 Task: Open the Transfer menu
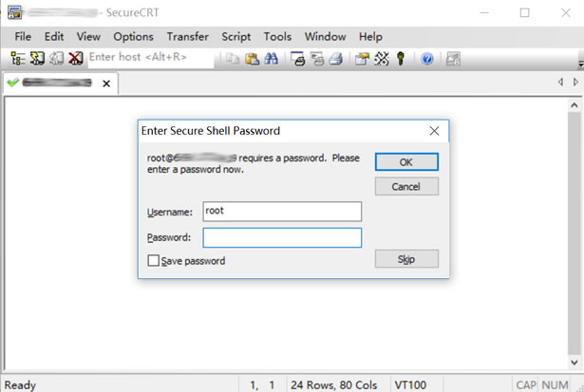coord(188,36)
